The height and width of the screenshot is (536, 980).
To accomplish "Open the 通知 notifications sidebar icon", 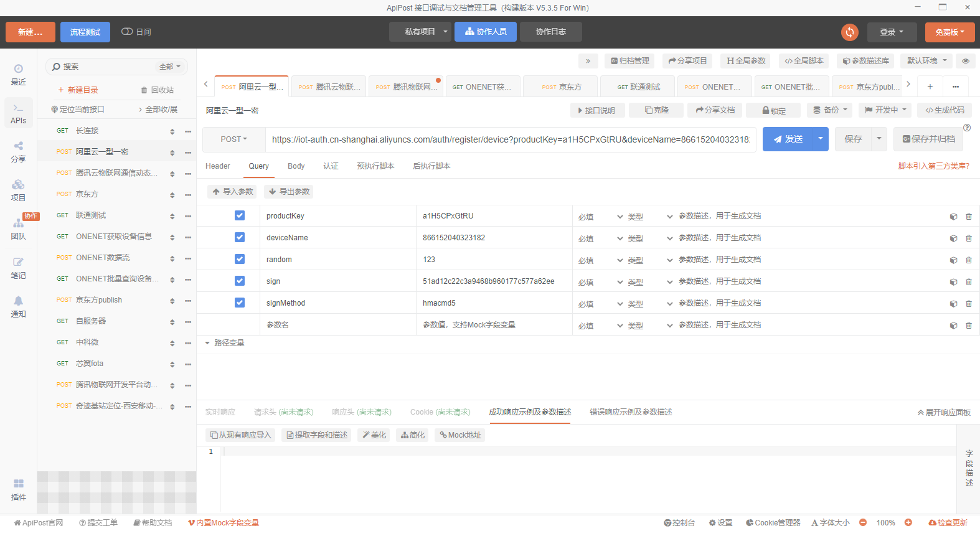I will [18, 307].
